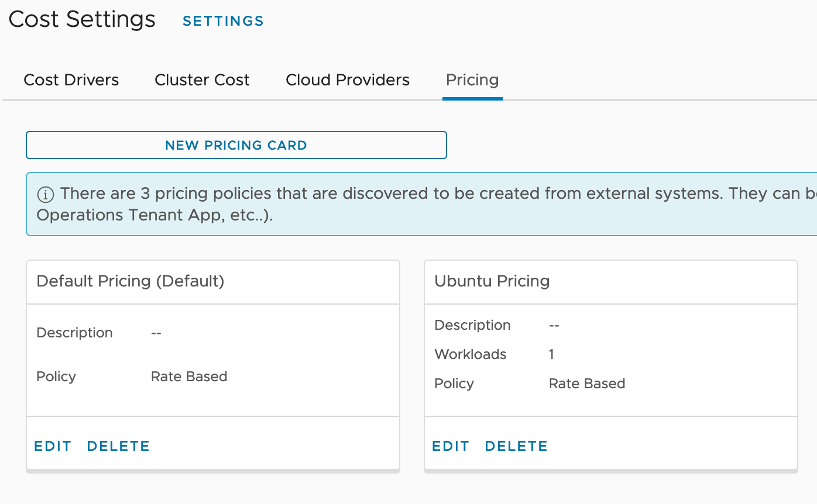Screen dimensions: 817x504
Task: Click the Workloads label in Ubuntu Pricing card
Action: click(471, 354)
